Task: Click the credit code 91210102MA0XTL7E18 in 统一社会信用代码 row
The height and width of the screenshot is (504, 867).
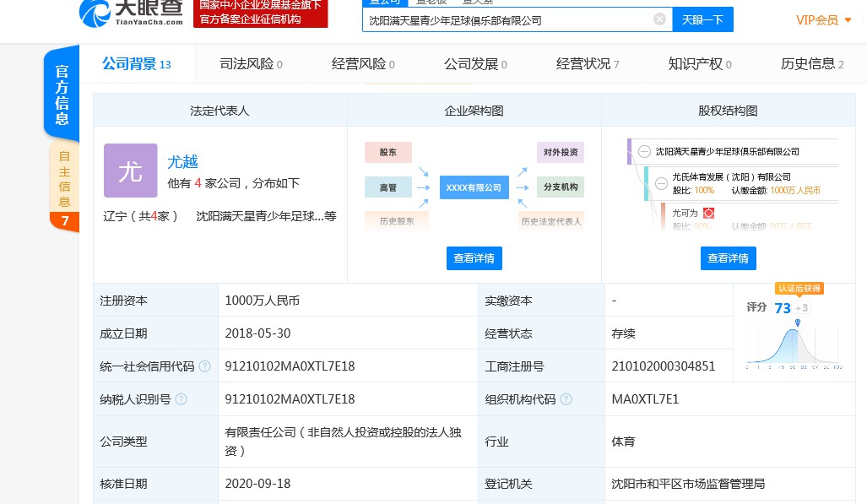Action: (290, 366)
